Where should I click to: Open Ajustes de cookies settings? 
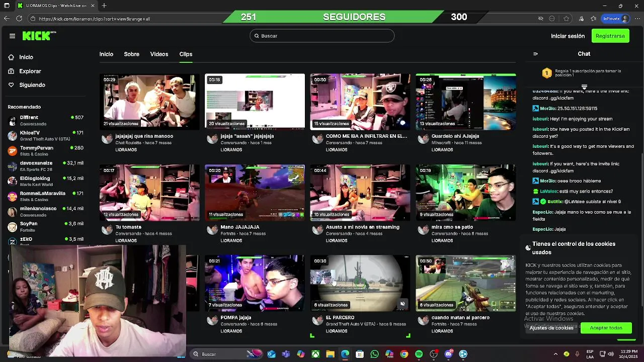pos(551,328)
